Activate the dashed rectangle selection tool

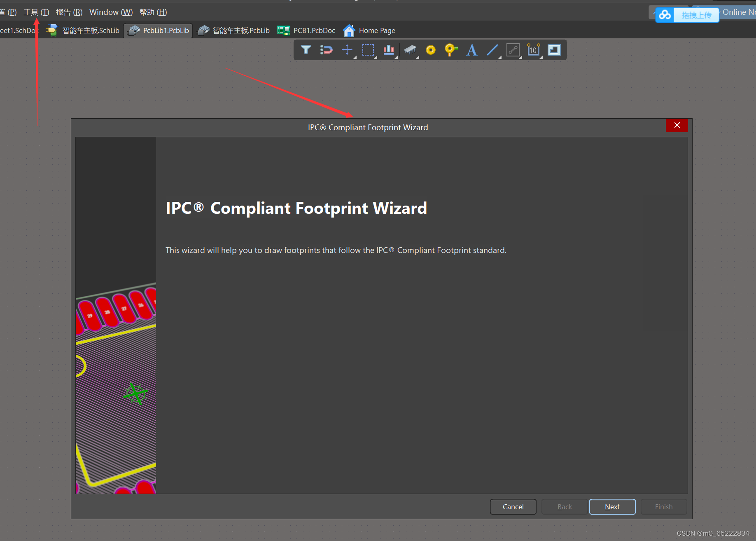tap(368, 50)
